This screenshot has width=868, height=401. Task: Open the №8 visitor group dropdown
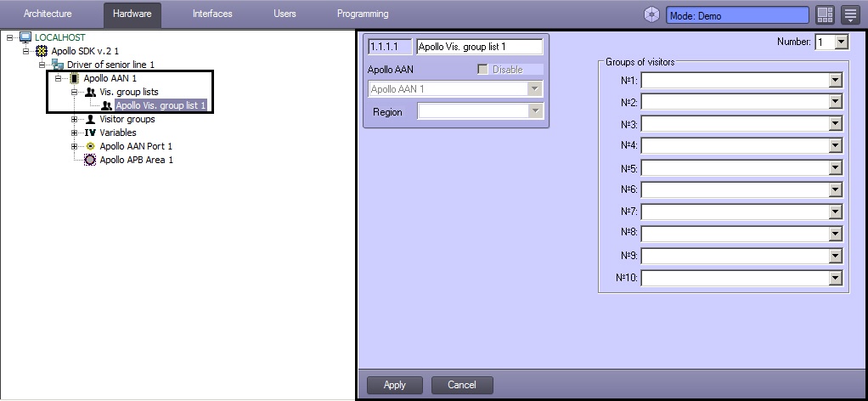836,233
